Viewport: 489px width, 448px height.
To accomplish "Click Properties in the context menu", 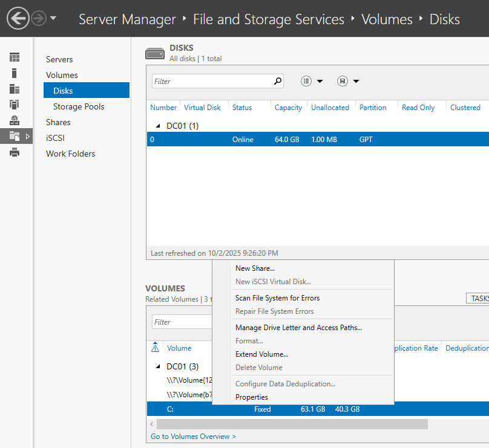I will point(251,397).
